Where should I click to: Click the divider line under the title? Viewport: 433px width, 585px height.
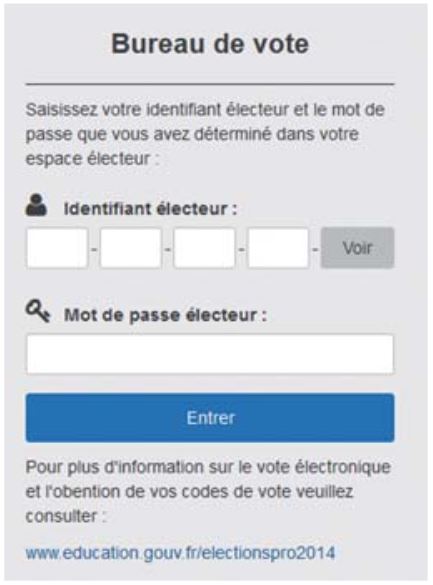pos(210,84)
